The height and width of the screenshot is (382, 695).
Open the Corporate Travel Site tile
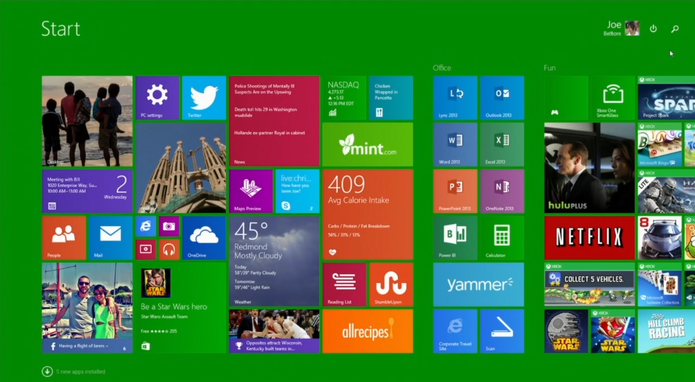pos(455,331)
